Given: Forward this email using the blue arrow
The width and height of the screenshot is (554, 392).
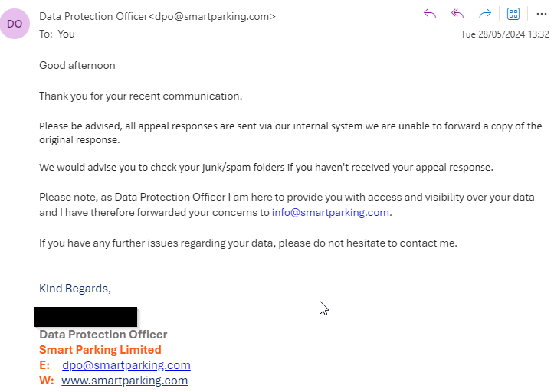Looking at the screenshot, I should (x=485, y=14).
